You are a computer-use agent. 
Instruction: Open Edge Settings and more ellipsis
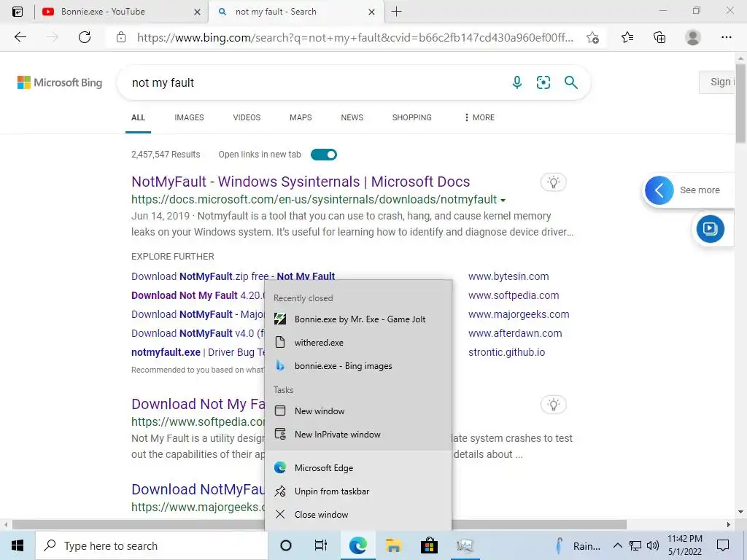point(726,37)
